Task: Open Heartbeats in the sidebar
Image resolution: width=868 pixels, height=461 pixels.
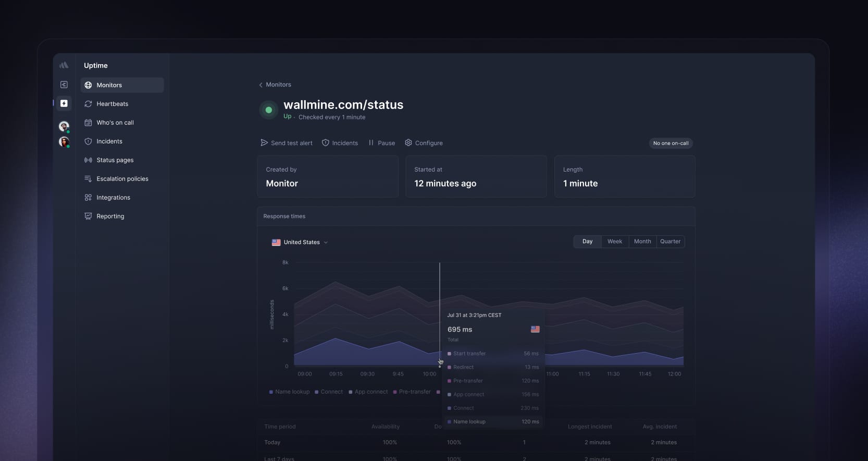Action: [112, 104]
